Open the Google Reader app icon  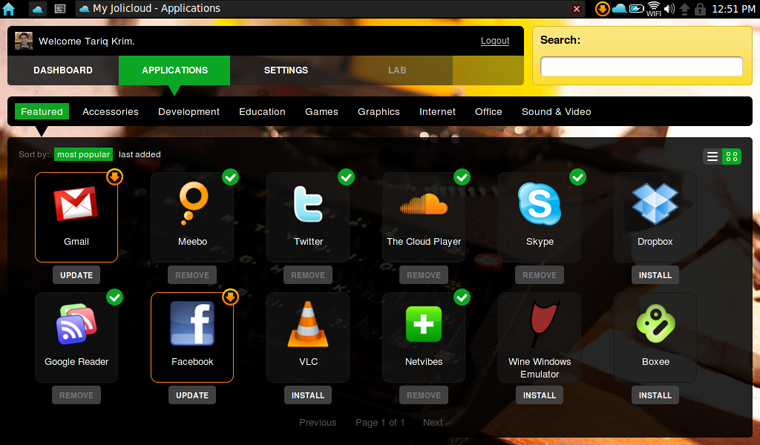[x=77, y=324]
